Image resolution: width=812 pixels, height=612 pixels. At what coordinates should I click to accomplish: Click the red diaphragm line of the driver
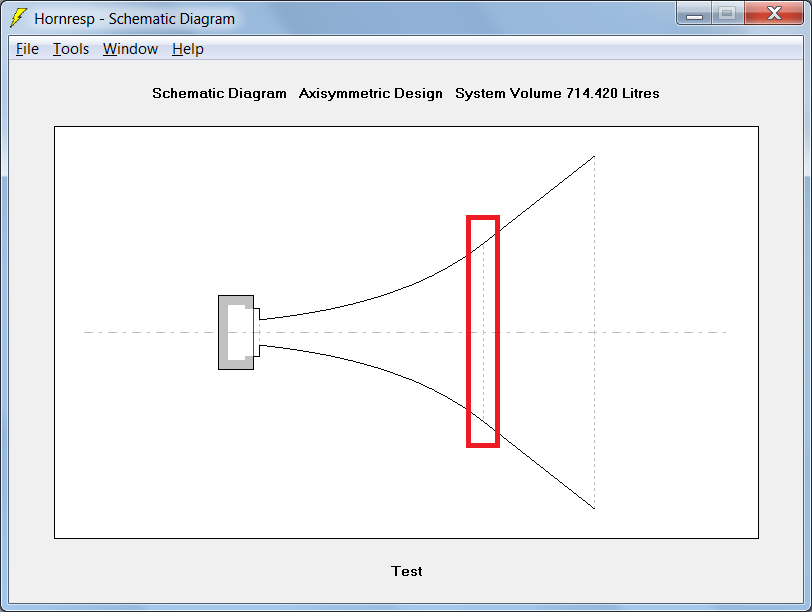[x=254, y=332]
